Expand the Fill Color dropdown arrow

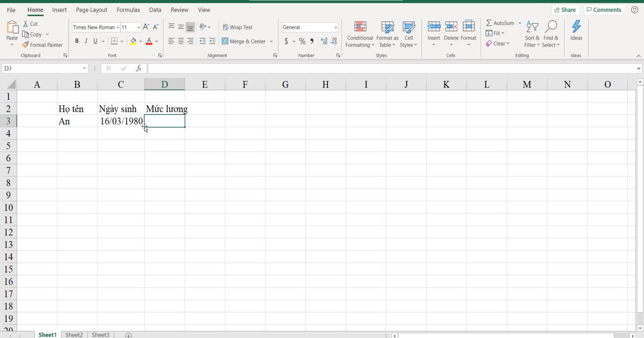coord(140,41)
